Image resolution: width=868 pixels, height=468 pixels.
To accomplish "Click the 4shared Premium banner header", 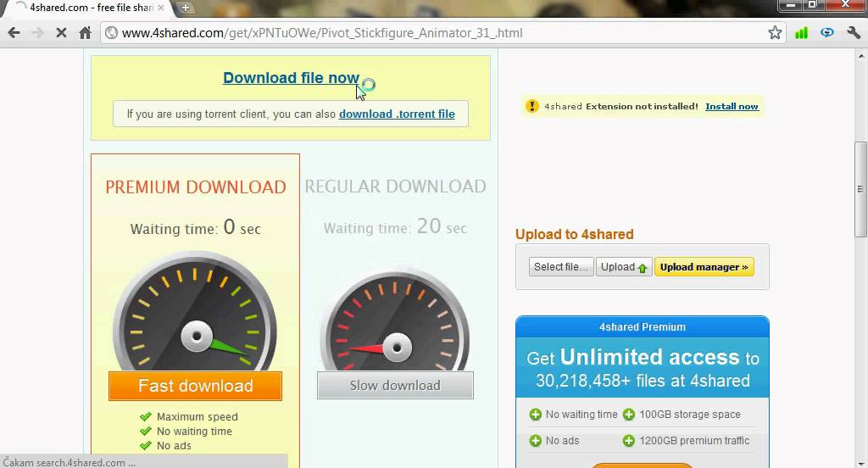I will pos(643,327).
